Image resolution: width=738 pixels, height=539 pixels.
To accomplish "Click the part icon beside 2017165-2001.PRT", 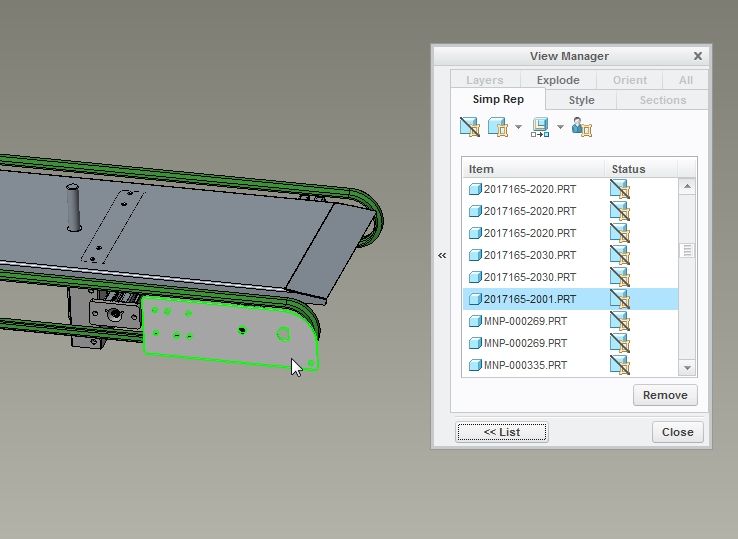I will click(x=476, y=299).
